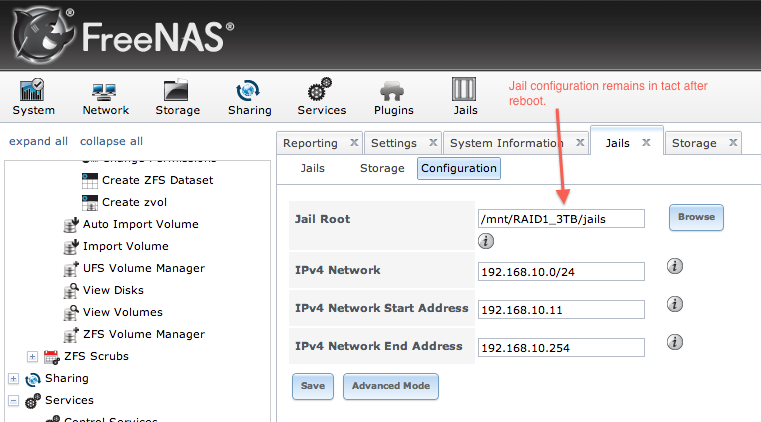761x422 pixels.
Task: Show info for IPv4 Network Start Address
Action: (x=675, y=304)
